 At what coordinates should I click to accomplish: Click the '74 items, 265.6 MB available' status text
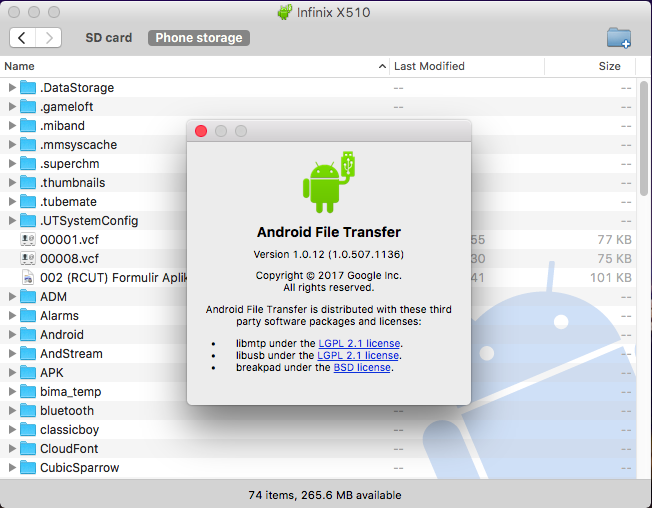pyautogui.click(x=325, y=495)
